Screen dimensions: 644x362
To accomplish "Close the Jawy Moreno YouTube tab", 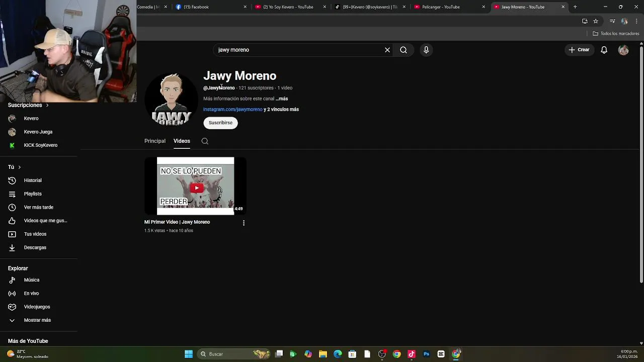I will click(563, 7).
